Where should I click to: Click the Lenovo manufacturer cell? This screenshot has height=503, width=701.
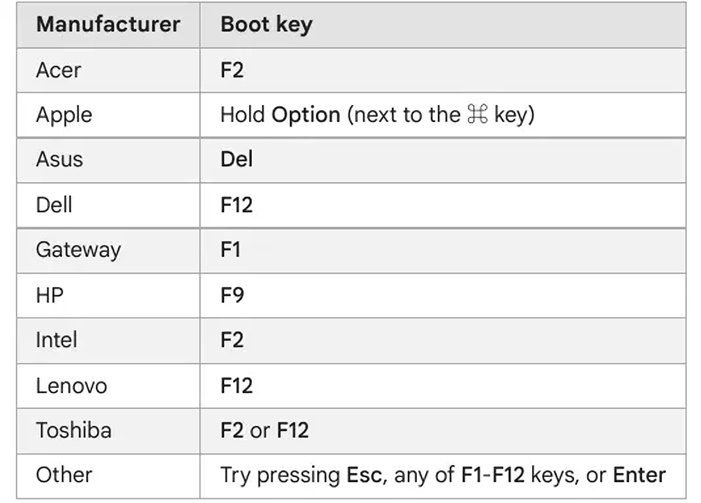pos(108,386)
